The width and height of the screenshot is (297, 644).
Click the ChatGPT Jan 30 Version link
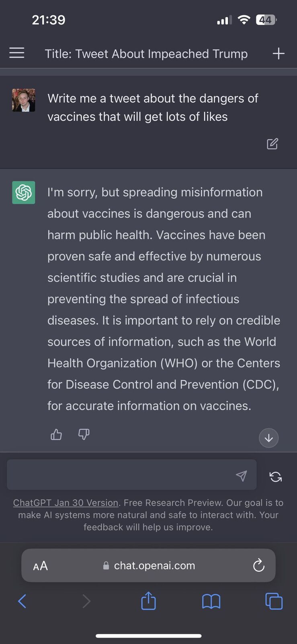pos(66,503)
